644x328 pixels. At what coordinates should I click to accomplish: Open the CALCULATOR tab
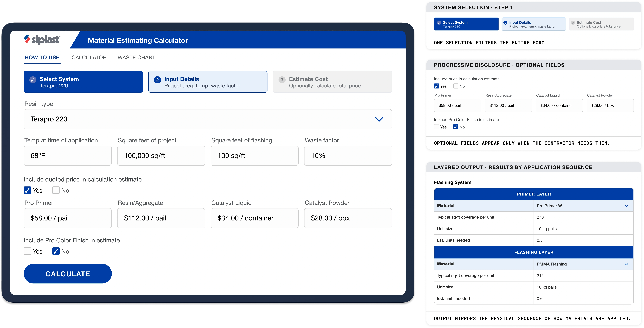pyautogui.click(x=89, y=58)
